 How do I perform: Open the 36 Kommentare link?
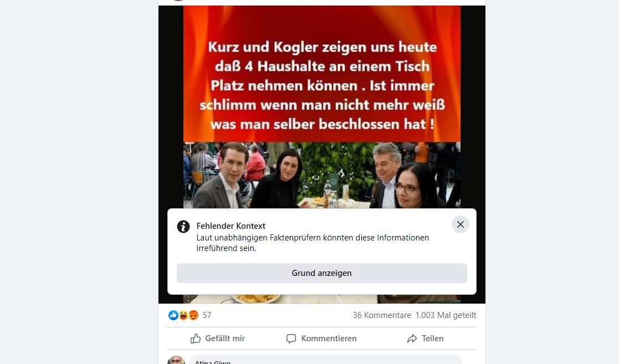tap(382, 315)
